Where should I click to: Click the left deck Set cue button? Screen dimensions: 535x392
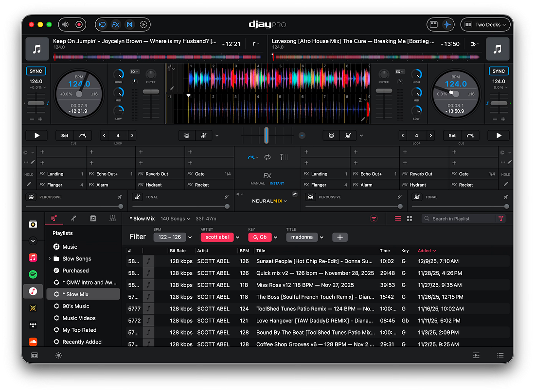pyautogui.click(x=65, y=136)
